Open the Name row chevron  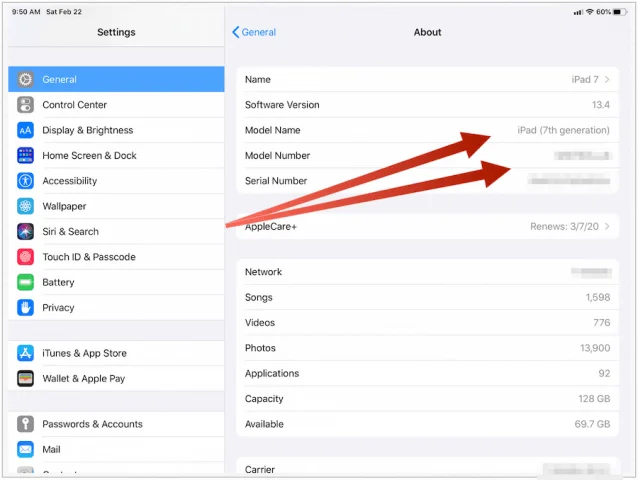(607, 79)
